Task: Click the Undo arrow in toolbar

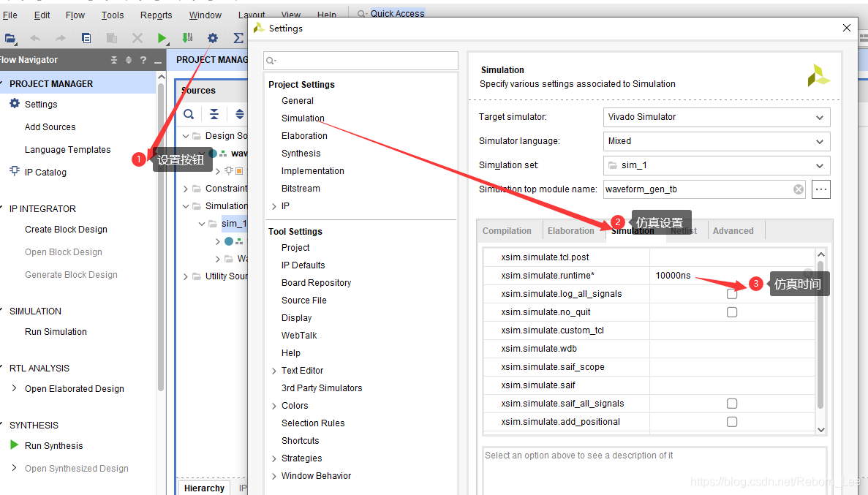Action: click(x=35, y=38)
